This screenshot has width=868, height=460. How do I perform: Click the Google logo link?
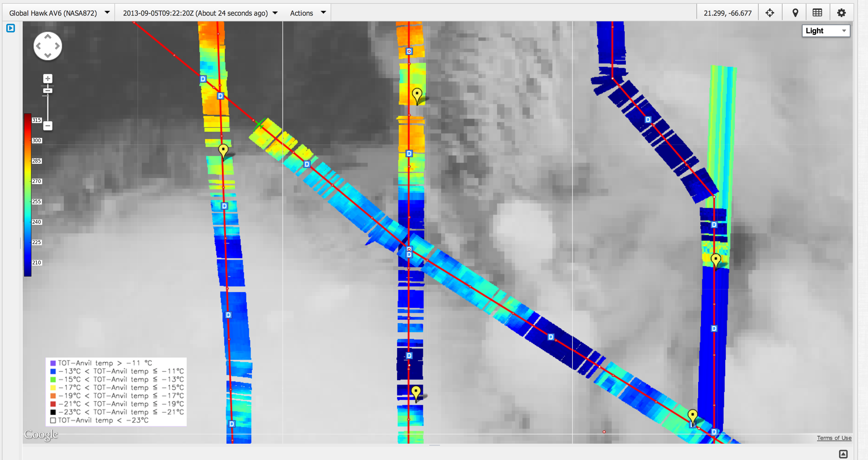pyautogui.click(x=41, y=434)
